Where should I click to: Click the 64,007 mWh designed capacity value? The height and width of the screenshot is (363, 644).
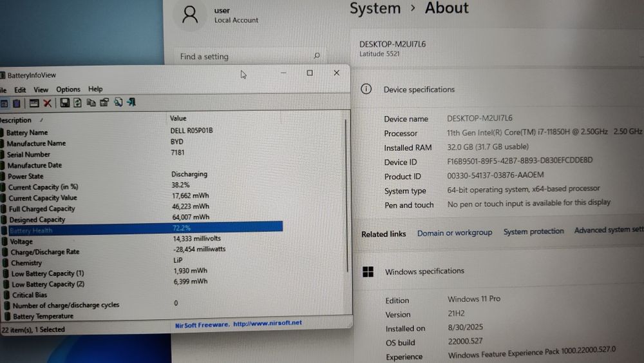[191, 217]
